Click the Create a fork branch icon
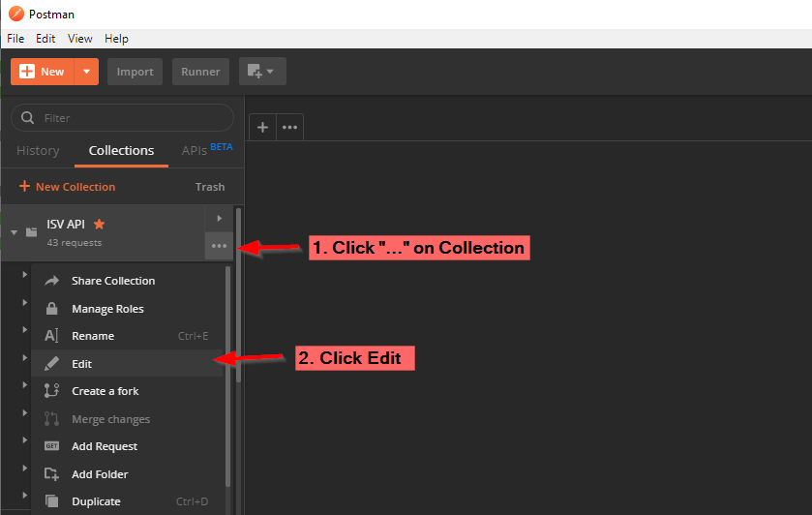This screenshot has height=515, width=812. [x=51, y=391]
